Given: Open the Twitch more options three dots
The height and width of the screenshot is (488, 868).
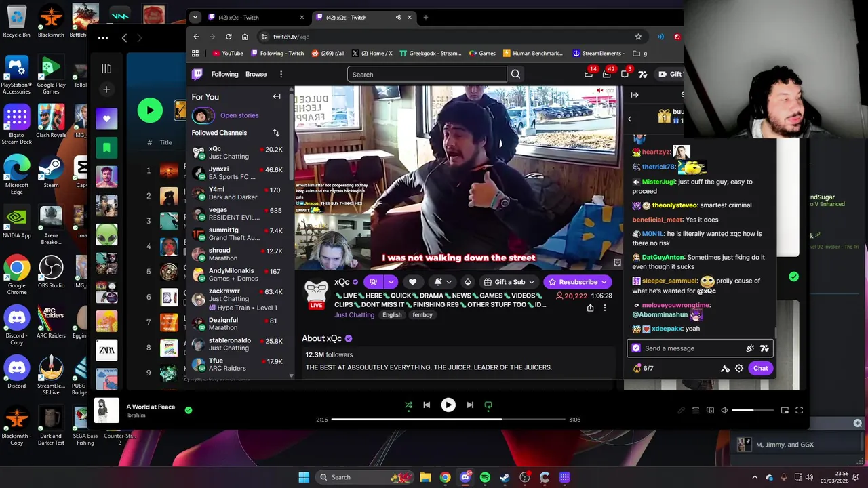Looking at the screenshot, I should [281, 74].
